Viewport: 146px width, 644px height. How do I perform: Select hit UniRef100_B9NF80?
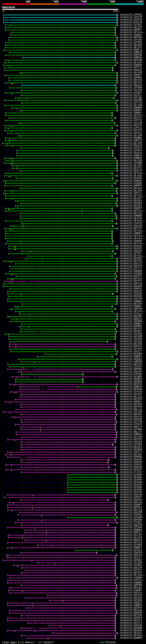[131, 387]
